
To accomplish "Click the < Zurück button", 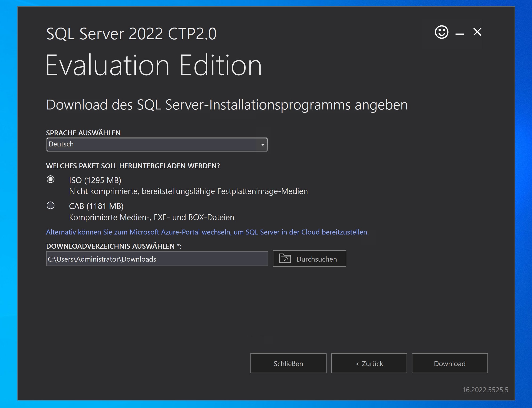I will coord(369,363).
